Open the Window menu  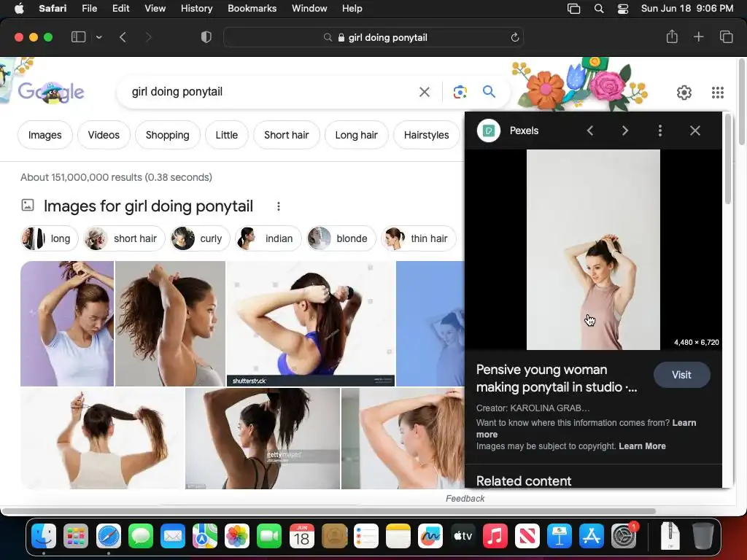point(309,8)
